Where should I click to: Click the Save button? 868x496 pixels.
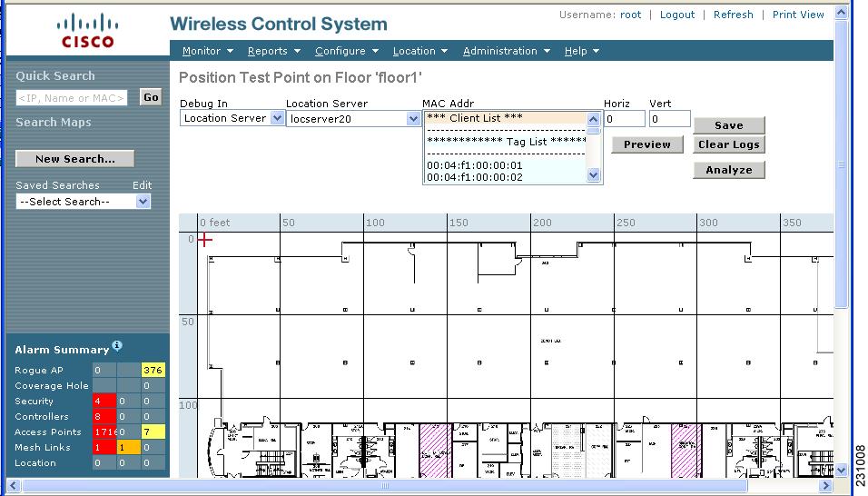pos(728,125)
